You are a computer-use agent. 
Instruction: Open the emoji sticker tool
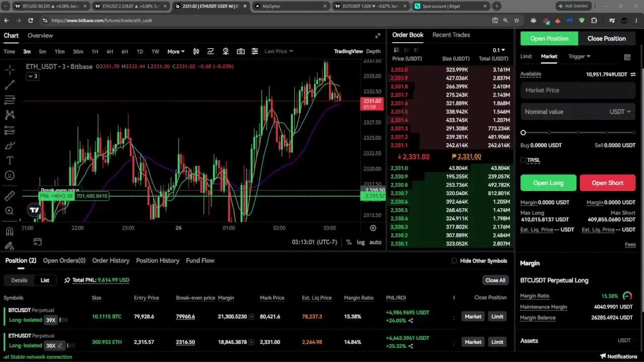click(x=10, y=175)
